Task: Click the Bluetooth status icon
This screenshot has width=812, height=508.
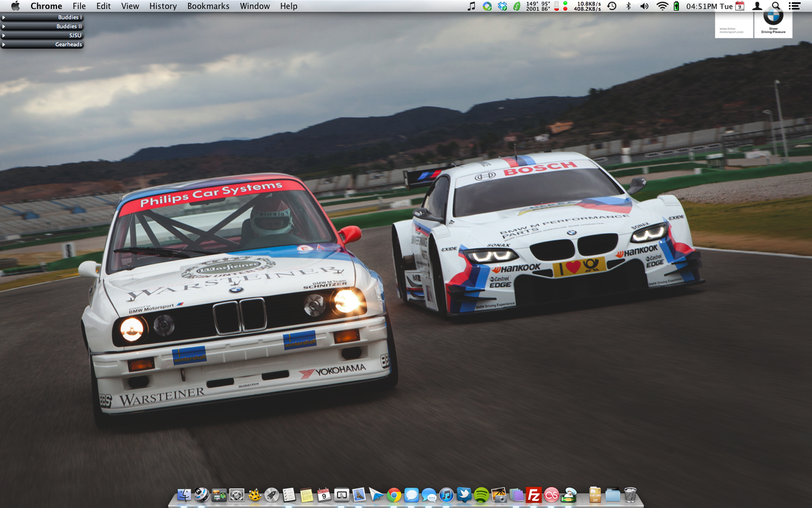Action: click(x=628, y=6)
